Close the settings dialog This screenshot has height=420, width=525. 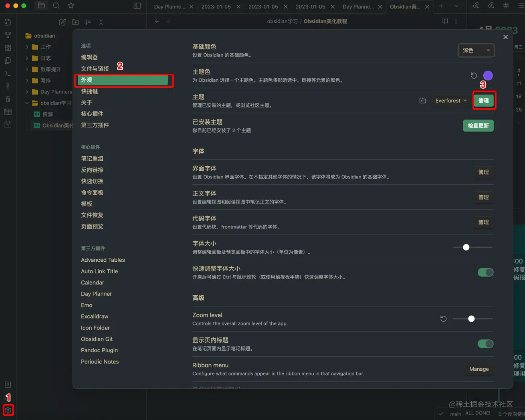[x=505, y=37]
